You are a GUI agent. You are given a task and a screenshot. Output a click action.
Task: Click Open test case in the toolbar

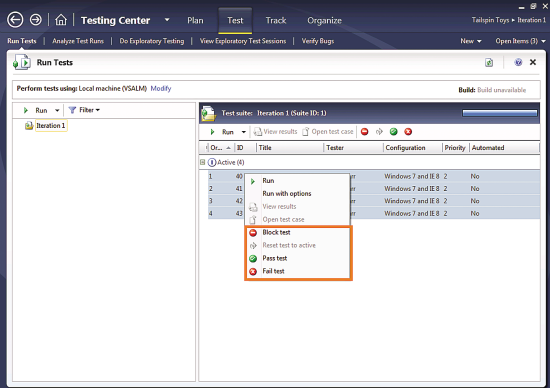[x=328, y=132]
